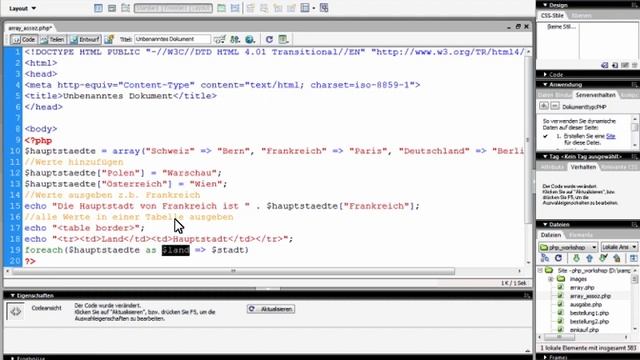Switch to Teilen split view
640x360 pixels.
[x=53, y=39]
